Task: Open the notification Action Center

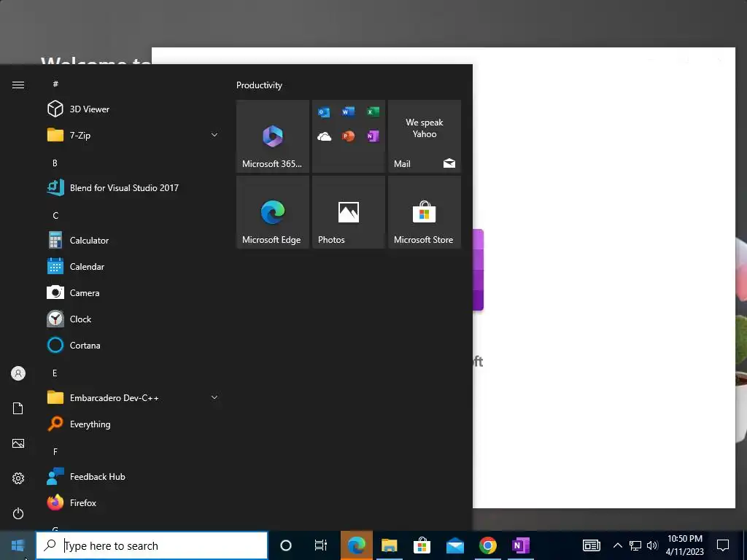Action: coord(723,545)
